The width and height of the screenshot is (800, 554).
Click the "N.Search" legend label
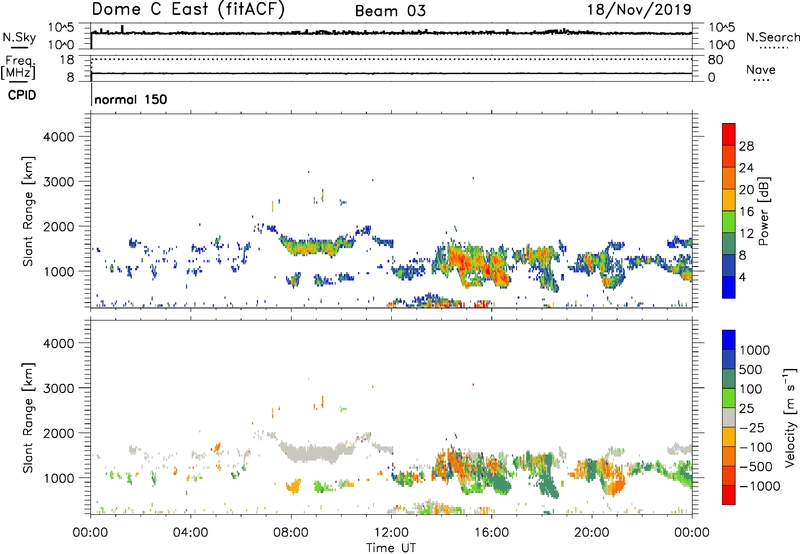772,37
